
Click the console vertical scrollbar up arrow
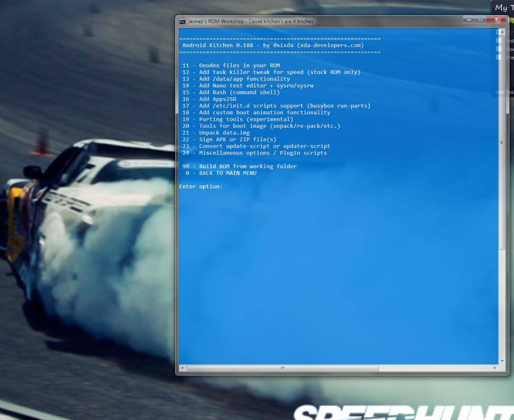pyautogui.click(x=502, y=31)
